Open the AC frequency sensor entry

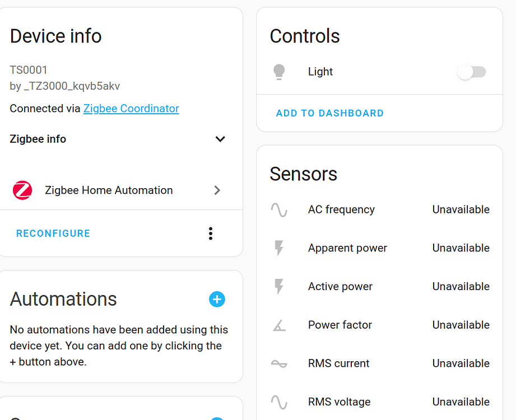coord(341,209)
